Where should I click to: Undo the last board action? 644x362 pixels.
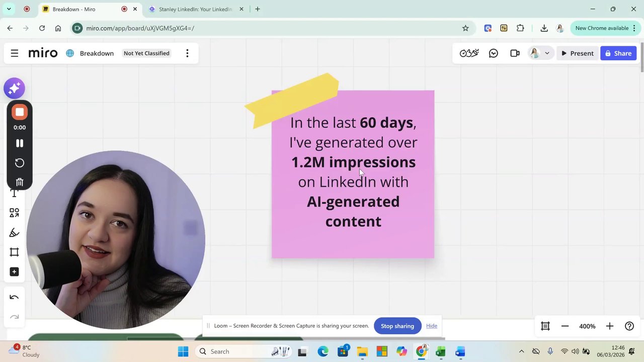pos(14,298)
